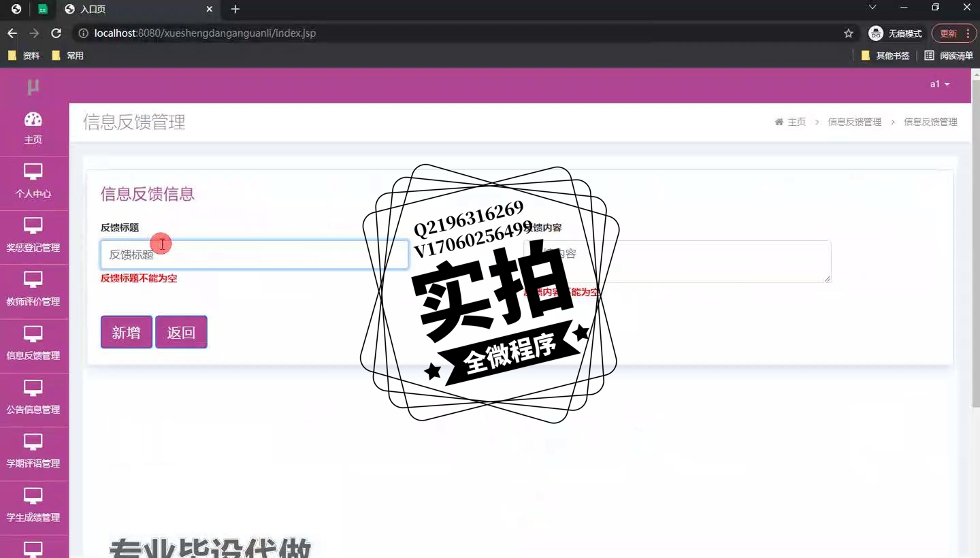The height and width of the screenshot is (558, 980).
Task: Focus the 反馈标题 input field
Action: pos(255,255)
